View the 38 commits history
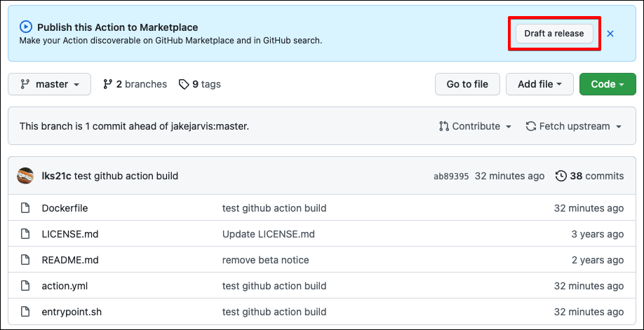This screenshot has width=644, height=330. pos(590,176)
